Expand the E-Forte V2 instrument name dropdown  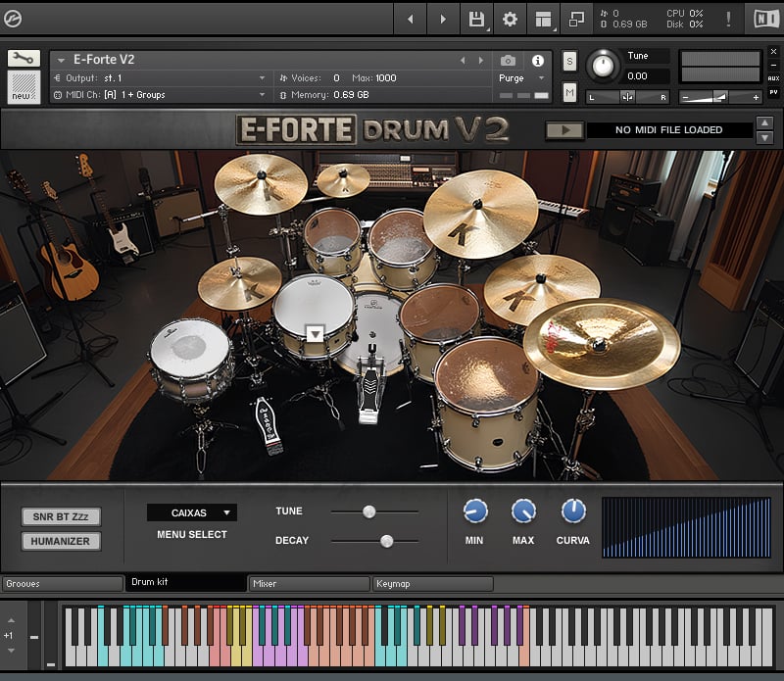point(61,60)
